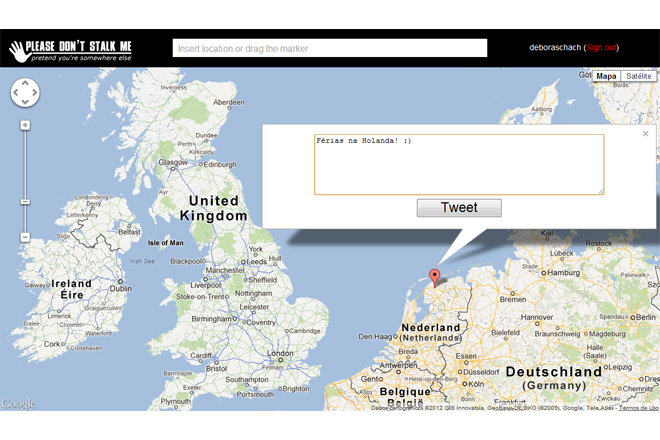The width and height of the screenshot is (660, 440).
Task: Click the Antwerpen label on map
Action: point(398,365)
